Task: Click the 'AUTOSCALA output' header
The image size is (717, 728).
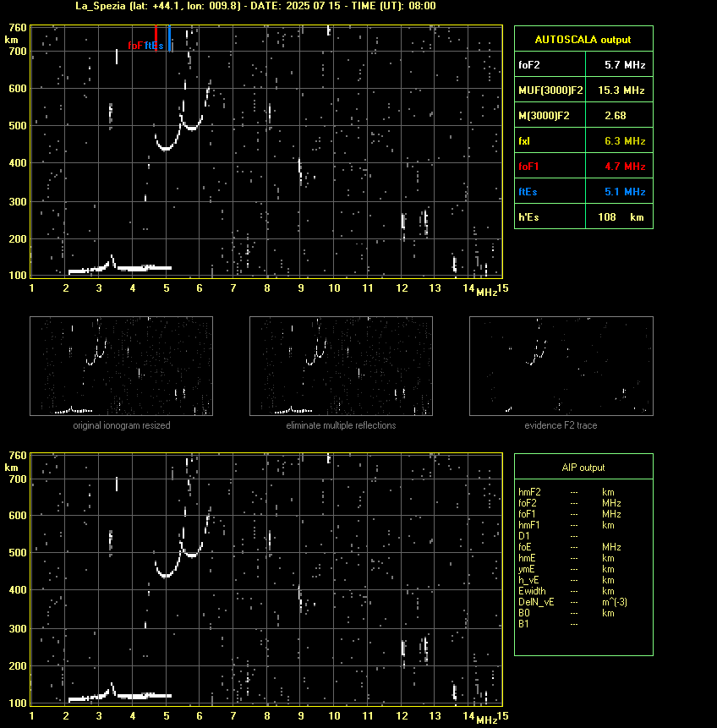Action: (583, 40)
